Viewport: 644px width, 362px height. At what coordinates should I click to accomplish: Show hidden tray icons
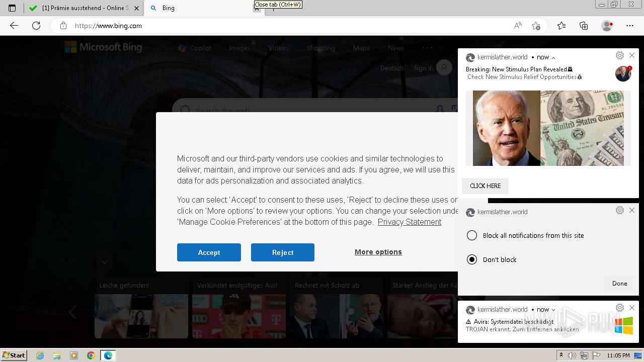[561, 355]
